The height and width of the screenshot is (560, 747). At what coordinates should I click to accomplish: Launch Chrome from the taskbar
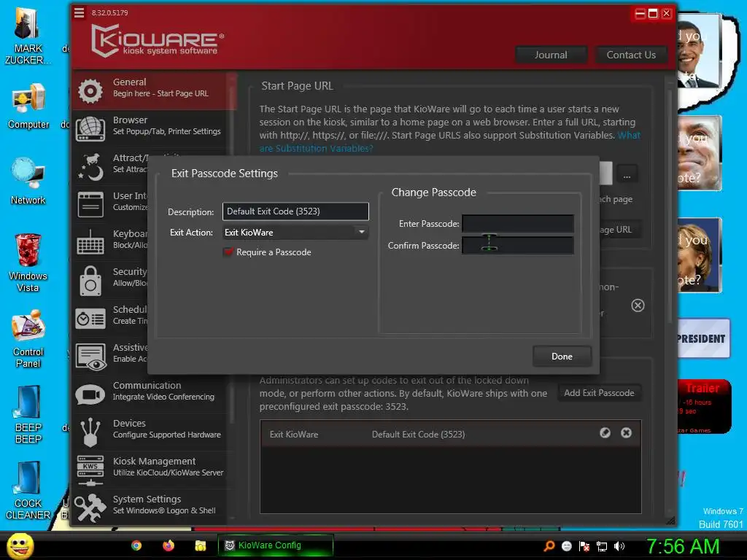point(136,545)
